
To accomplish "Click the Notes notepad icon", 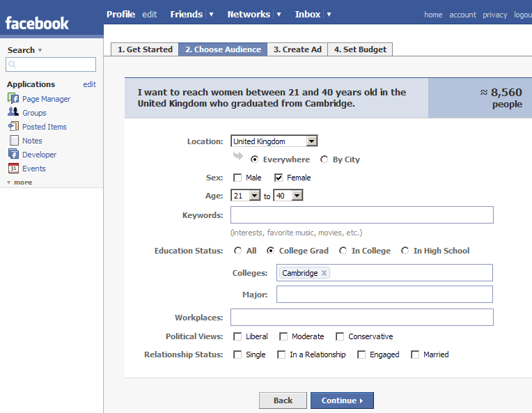I will [14, 140].
